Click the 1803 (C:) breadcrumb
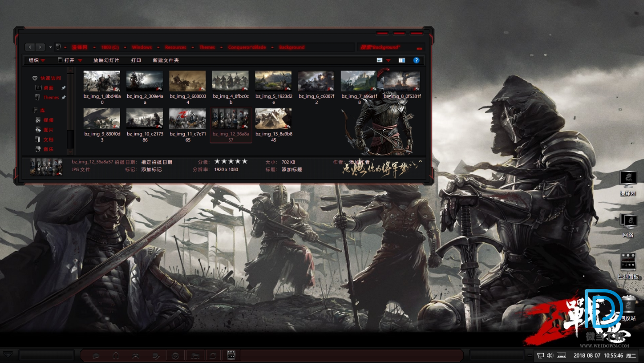The image size is (644, 363). 110,47
